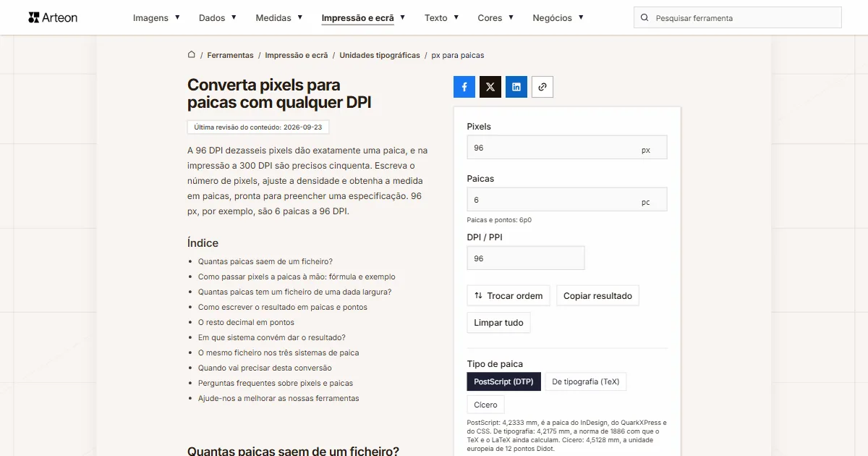Screen dimensions: 868x456
Task: Open Ferramentas breadcrumb link
Action: [x=230, y=55]
